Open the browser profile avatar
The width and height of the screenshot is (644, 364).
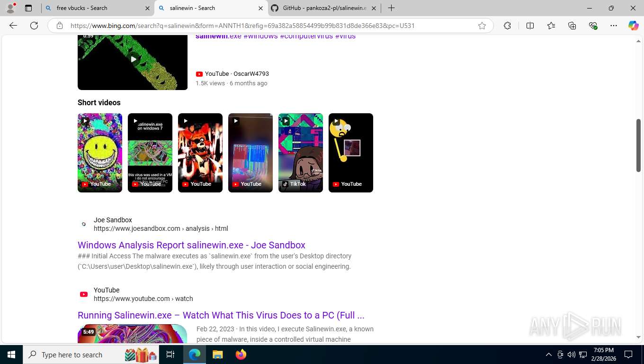pyautogui.click(x=10, y=8)
